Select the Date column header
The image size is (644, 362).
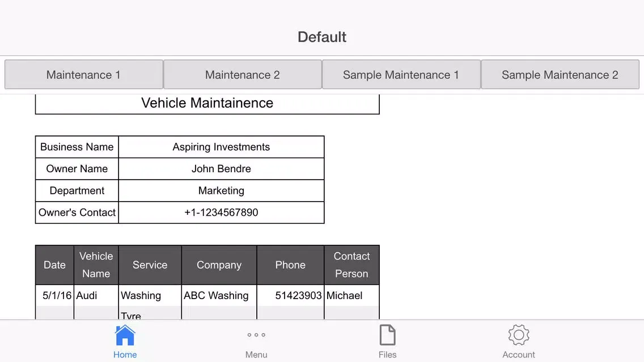54,265
